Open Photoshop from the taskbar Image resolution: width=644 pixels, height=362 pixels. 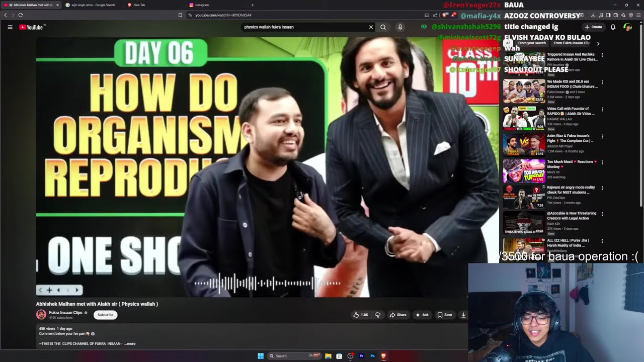click(x=372, y=356)
